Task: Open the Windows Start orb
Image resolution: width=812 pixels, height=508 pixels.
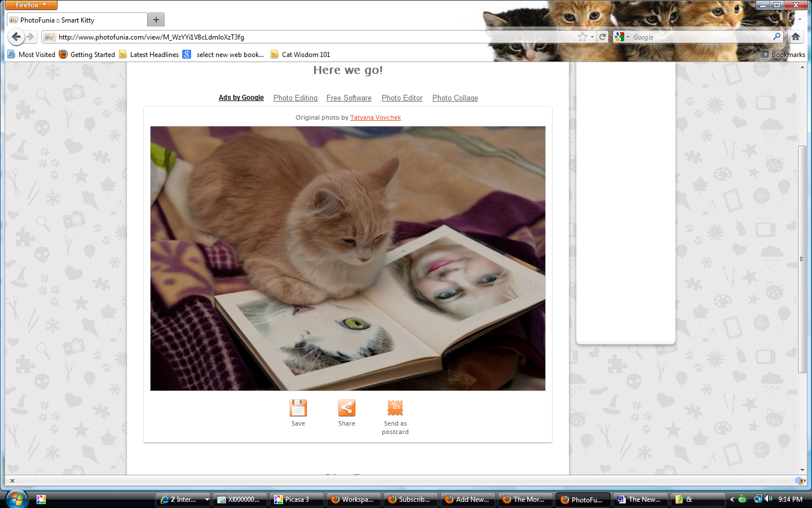Action: coord(17,500)
